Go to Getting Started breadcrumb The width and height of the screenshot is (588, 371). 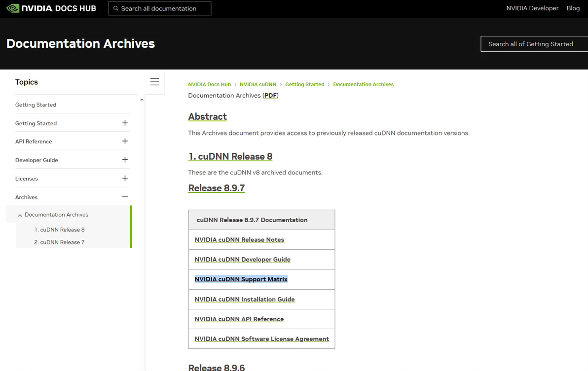pos(304,85)
